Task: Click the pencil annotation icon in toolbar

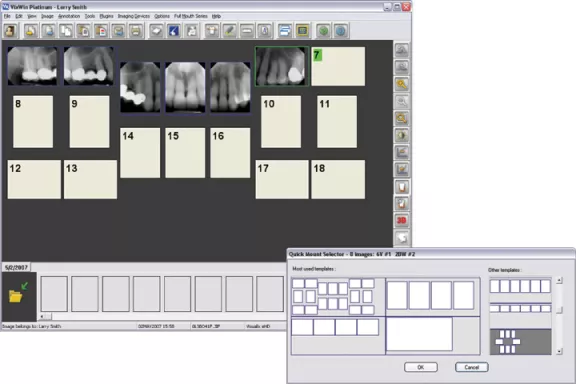Action: 230,31
